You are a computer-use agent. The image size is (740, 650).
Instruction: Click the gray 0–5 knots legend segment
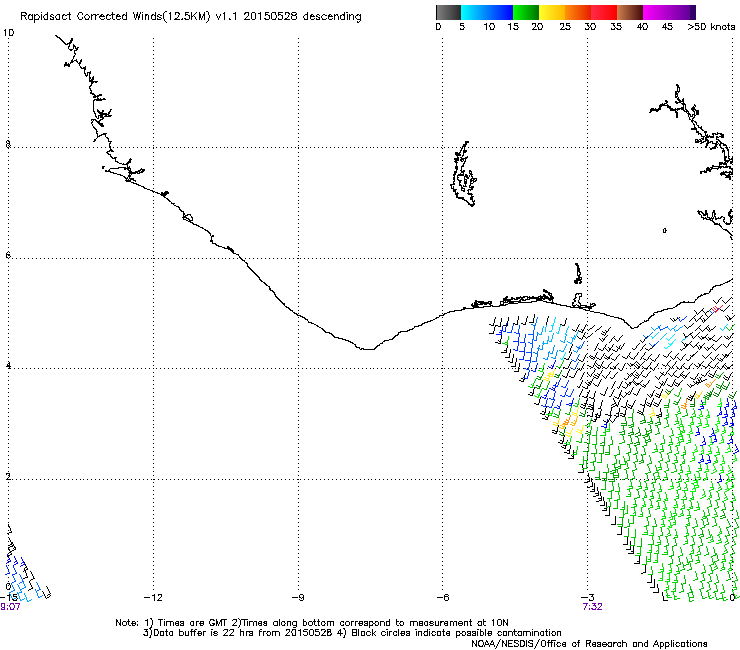point(448,12)
